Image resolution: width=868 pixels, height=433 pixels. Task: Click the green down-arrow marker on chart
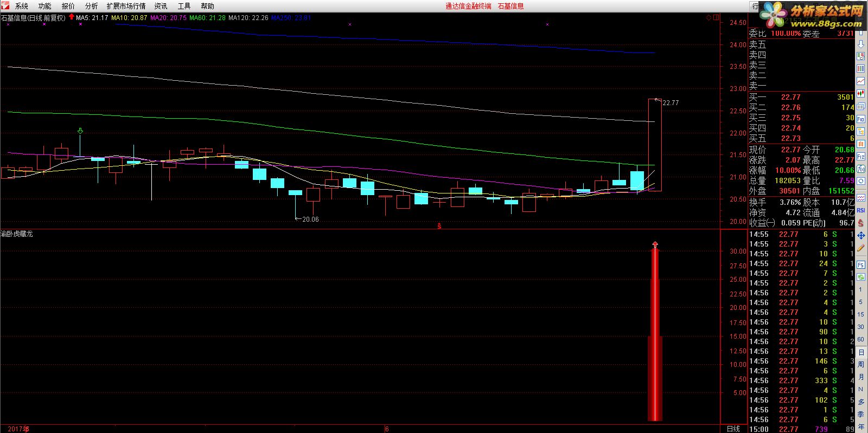80,131
